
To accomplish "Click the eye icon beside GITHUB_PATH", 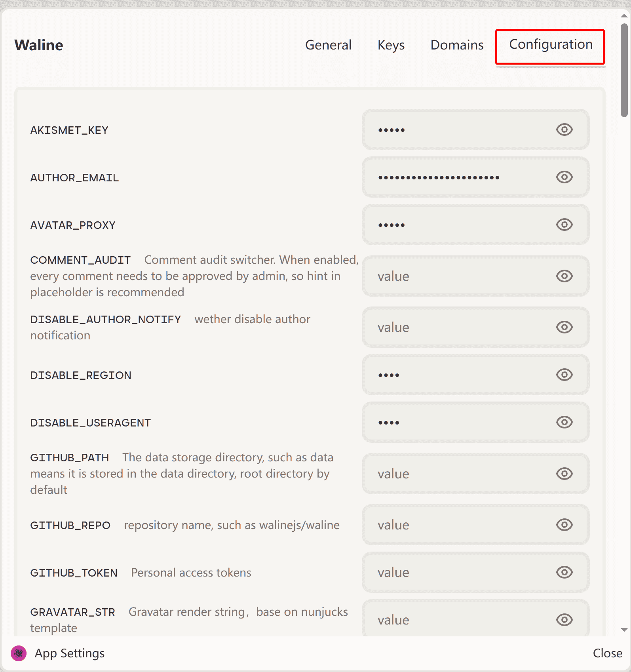I will click(x=564, y=474).
